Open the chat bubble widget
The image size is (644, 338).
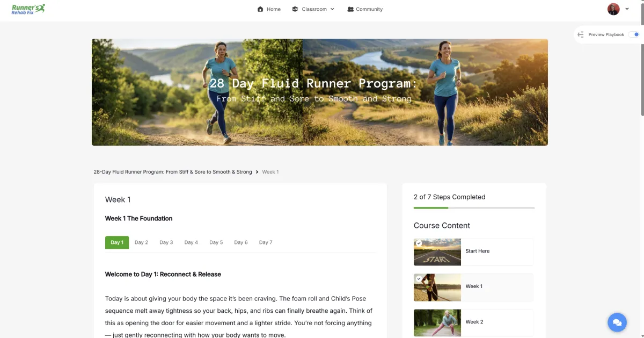pyautogui.click(x=617, y=322)
